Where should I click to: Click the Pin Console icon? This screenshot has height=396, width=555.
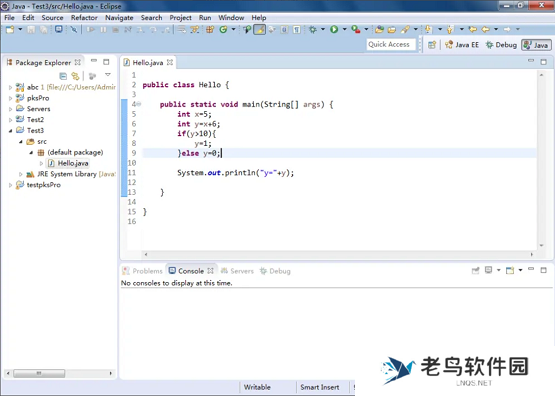pyautogui.click(x=475, y=271)
